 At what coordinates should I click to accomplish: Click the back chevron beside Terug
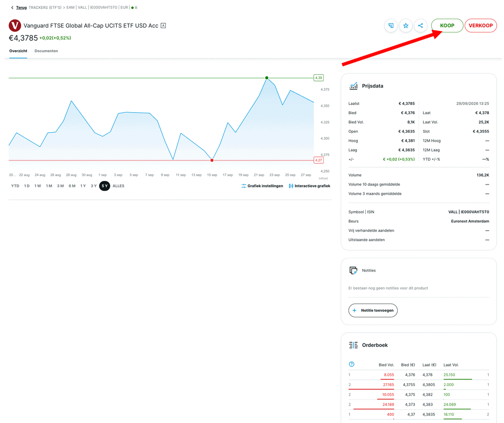click(12, 7)
